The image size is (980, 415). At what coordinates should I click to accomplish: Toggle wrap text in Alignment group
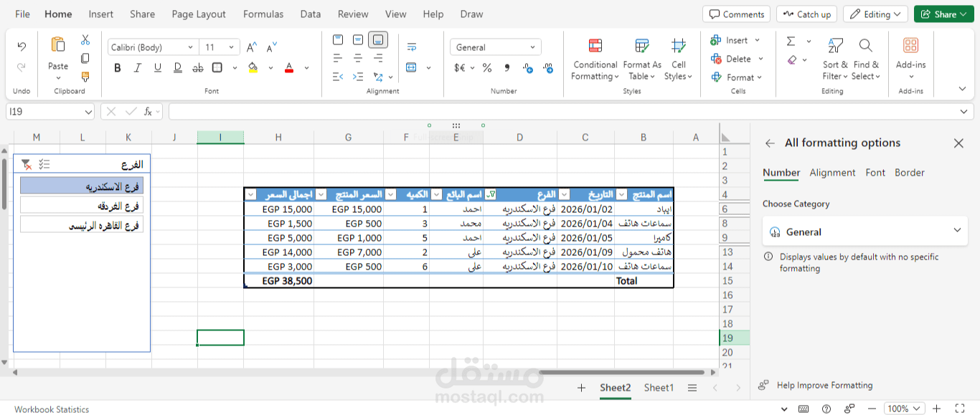click(412, 47)
